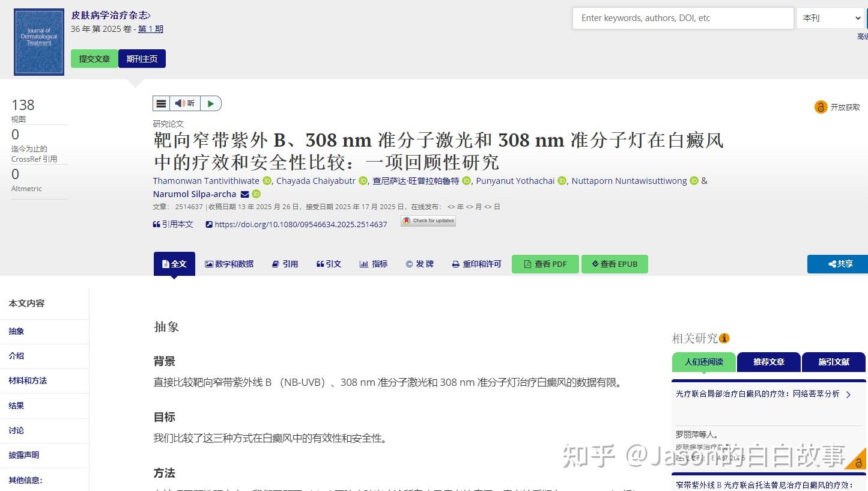Open Thamonwan Tantivithiwate's ORCID profile icon

pos(267,180)
